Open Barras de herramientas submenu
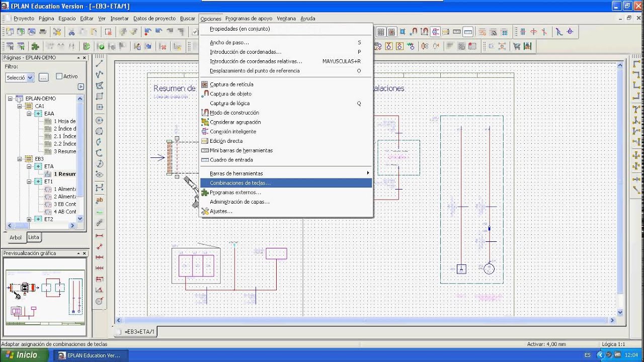 click(x=286, y=173)
